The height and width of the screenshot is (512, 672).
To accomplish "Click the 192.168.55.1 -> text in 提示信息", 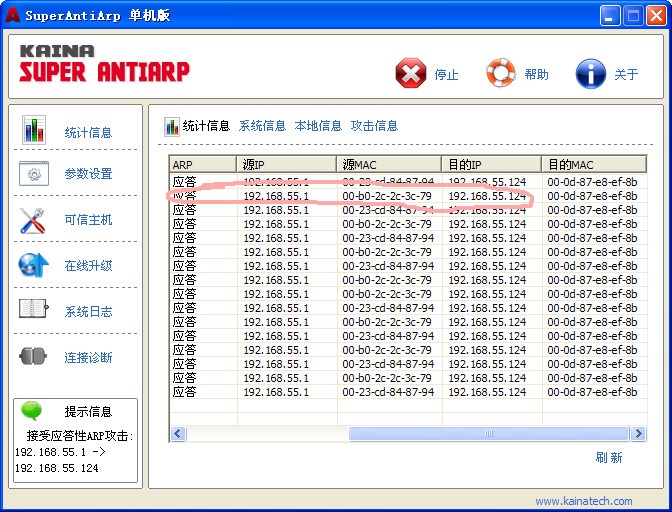I will point(60,452).
